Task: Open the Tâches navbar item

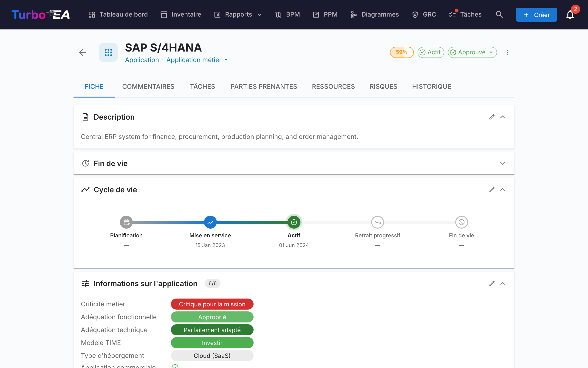Action: 465,14
